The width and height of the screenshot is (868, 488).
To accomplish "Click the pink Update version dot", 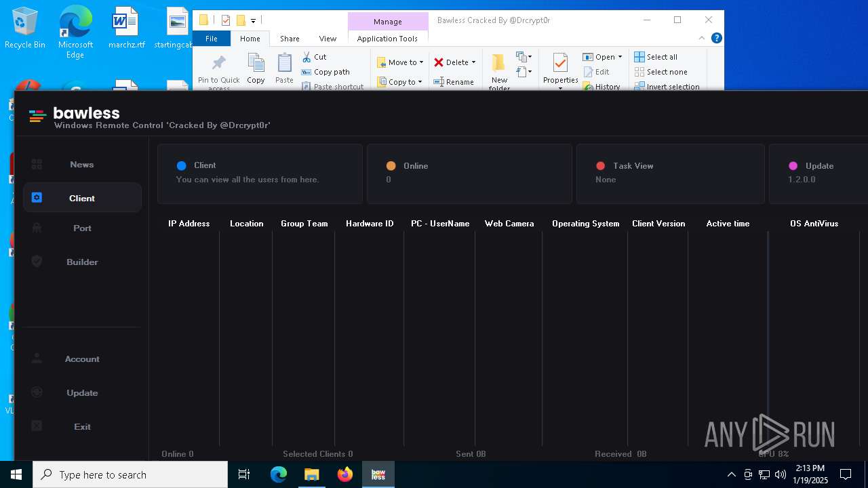I will (793, 165).
